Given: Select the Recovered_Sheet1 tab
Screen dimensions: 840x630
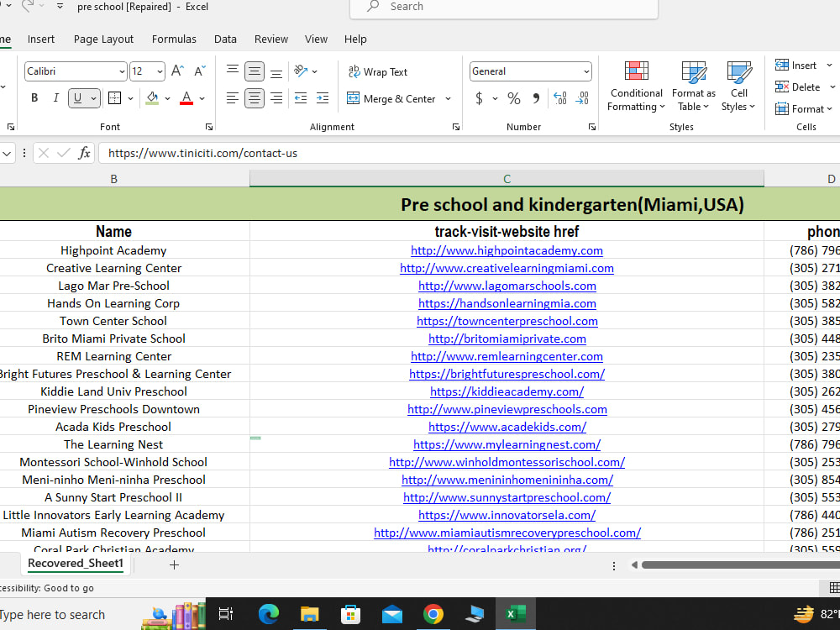Looking at the screenshot, I should pyautogui.click(x=76, y=564).
